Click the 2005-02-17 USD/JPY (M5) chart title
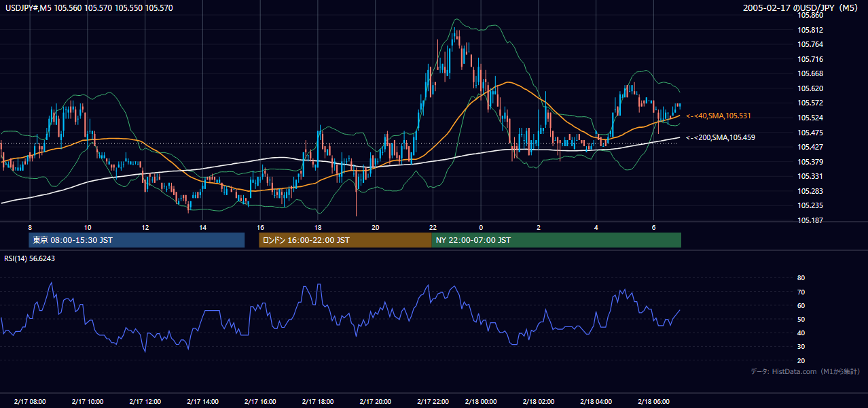The image size is (868, 408). pyautogui.click(x=801, y=8)
